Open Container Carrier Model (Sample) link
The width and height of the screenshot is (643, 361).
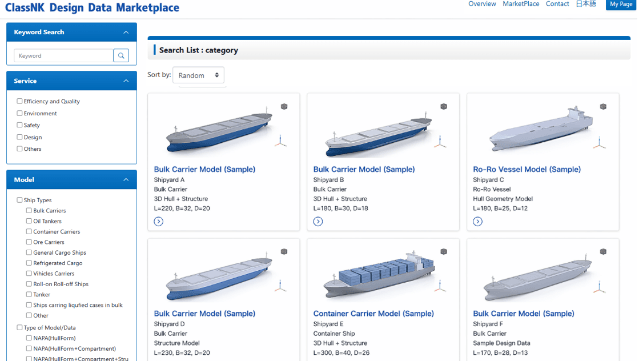[x=373, y=313]
